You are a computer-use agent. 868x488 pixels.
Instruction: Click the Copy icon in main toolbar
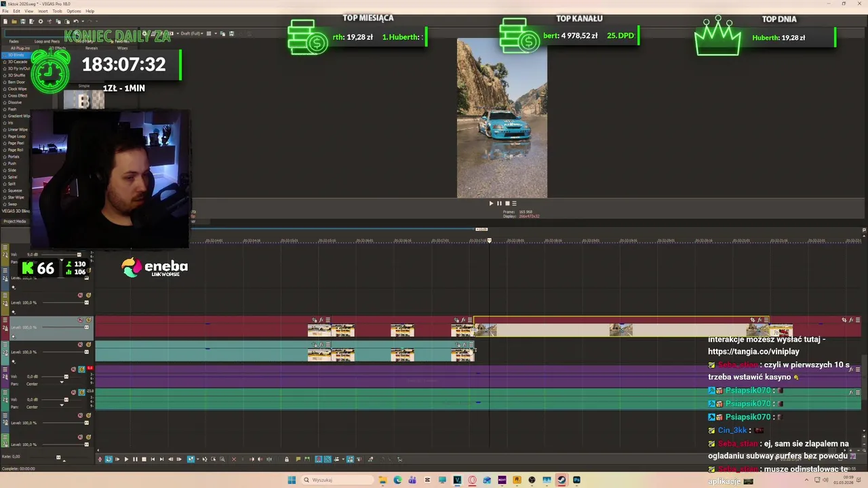click(58, 22)
